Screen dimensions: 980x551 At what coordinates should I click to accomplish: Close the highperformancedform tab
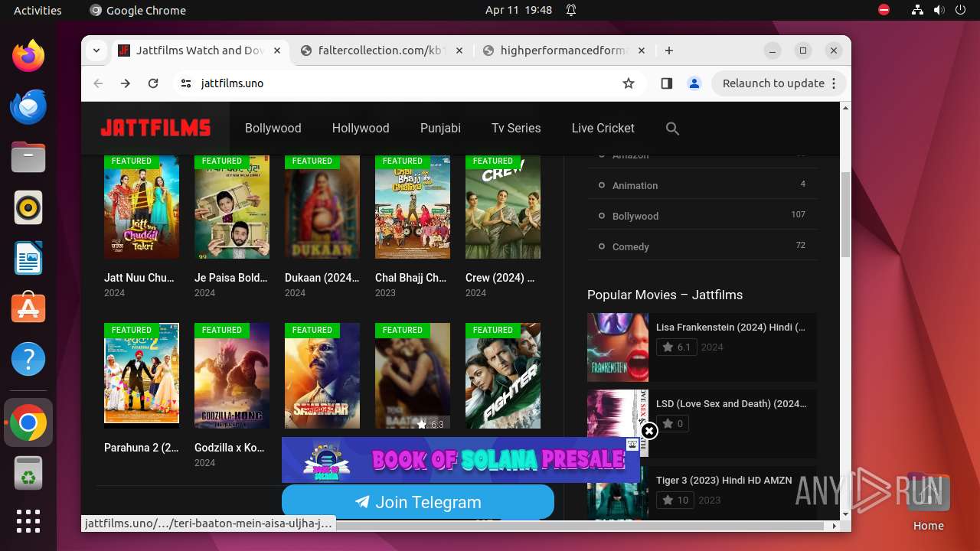click(642, 51)
